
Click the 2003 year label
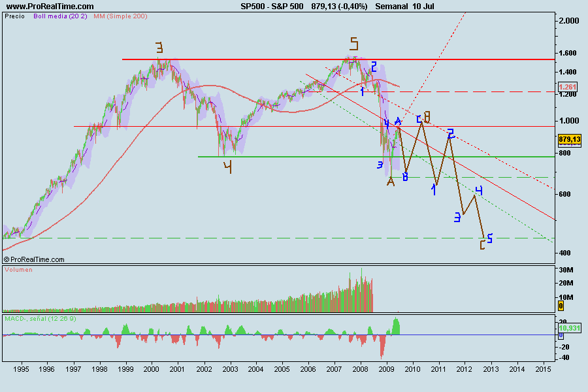point(230,369)
